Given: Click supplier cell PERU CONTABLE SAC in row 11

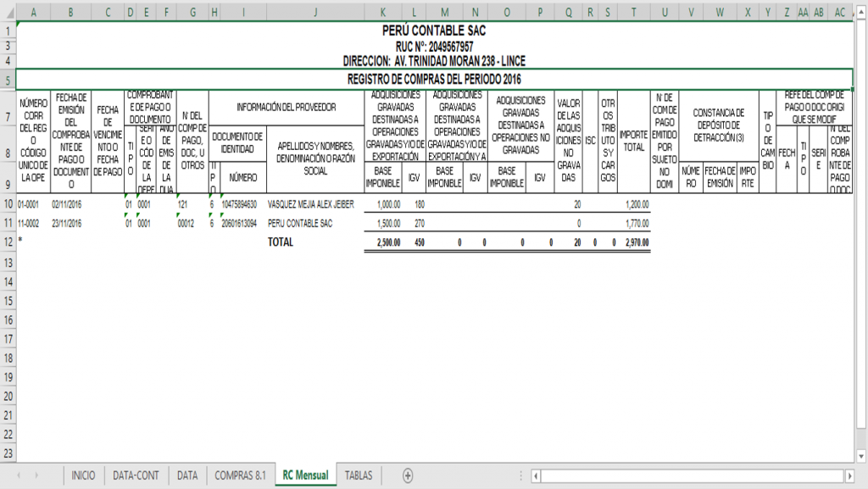Looking at the screenshot, I should pyautogui.click(x=315, y=224).
